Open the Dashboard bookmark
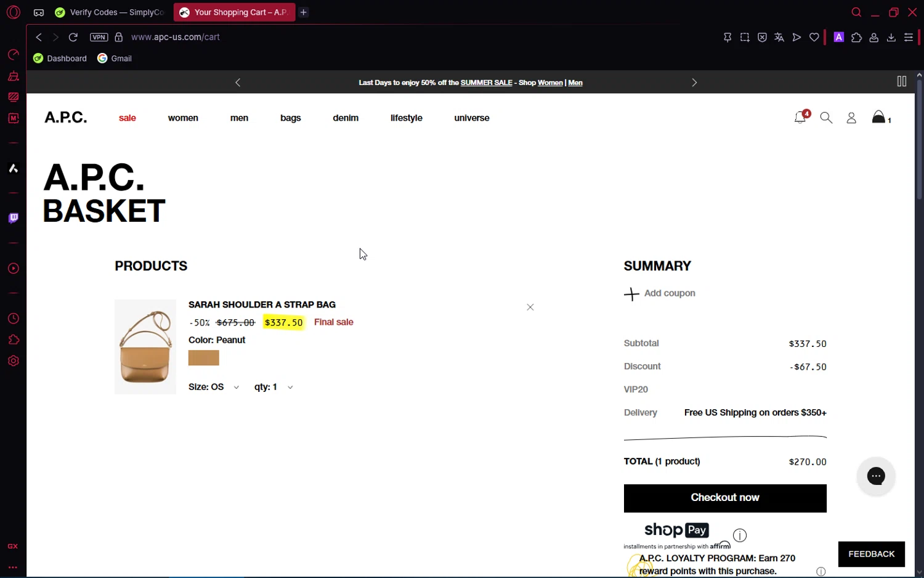Image resolution: width=924 pixels, height=578 pixels. (60, 59)
